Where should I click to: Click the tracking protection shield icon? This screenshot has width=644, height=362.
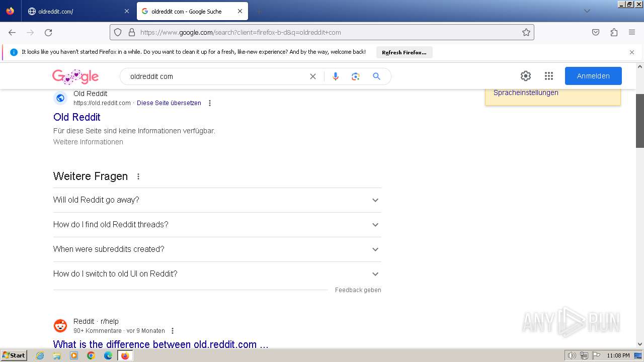118,32
